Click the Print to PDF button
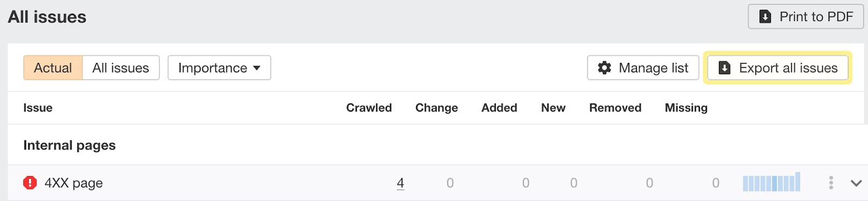 coord(806,17)
